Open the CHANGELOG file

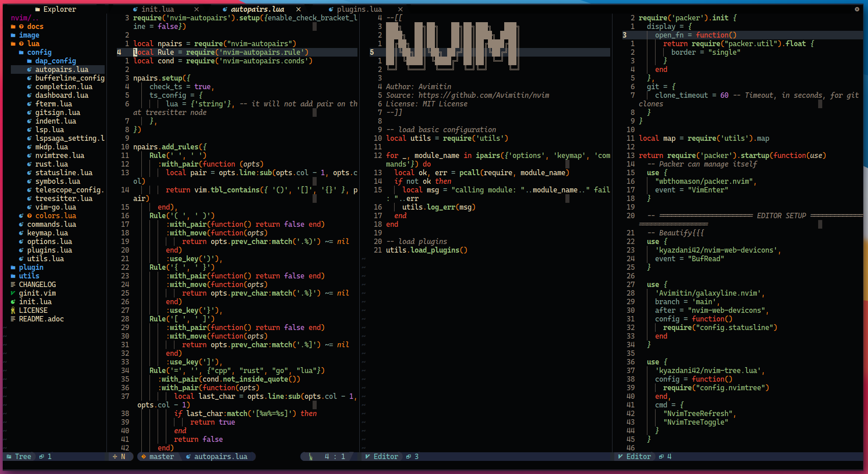37,284
